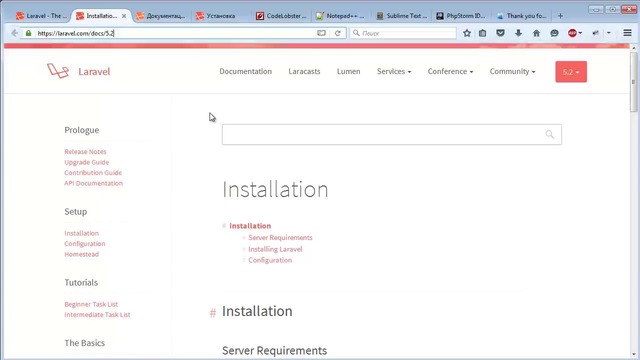The height and width of the screenshot is (360, 640).
Task: Open the 5.2 version dropdown
Action: pyautogui.click(x=571, y=72)
